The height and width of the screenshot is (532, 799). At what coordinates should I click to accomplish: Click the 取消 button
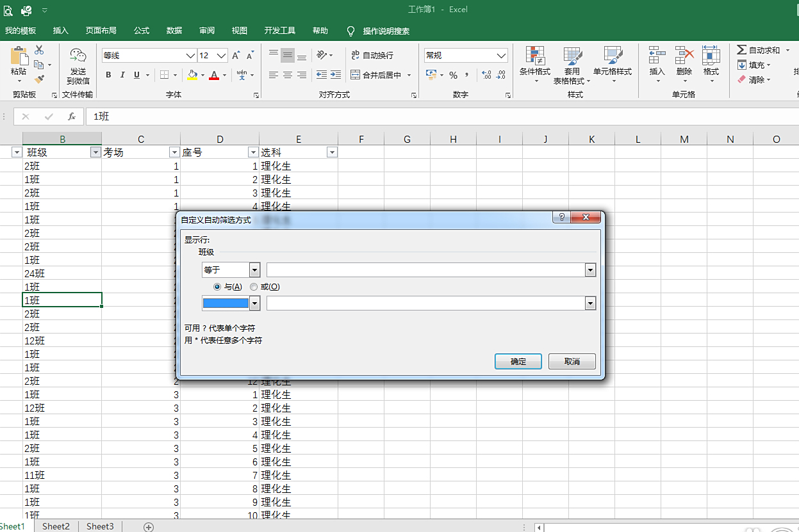(x=572, y=362)
